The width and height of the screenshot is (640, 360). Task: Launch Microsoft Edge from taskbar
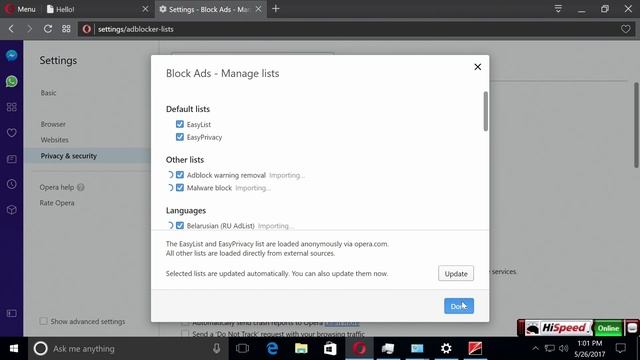tap(272, 349)
